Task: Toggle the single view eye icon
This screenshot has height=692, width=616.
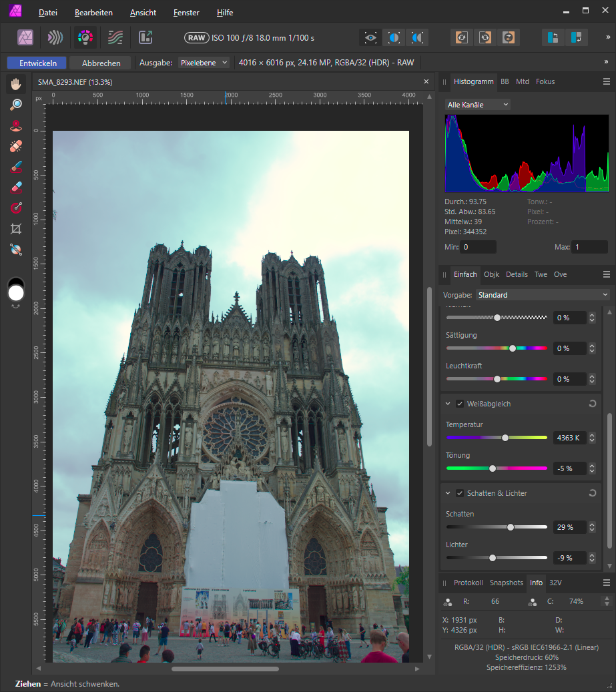Action: click(x=370, y=37)
